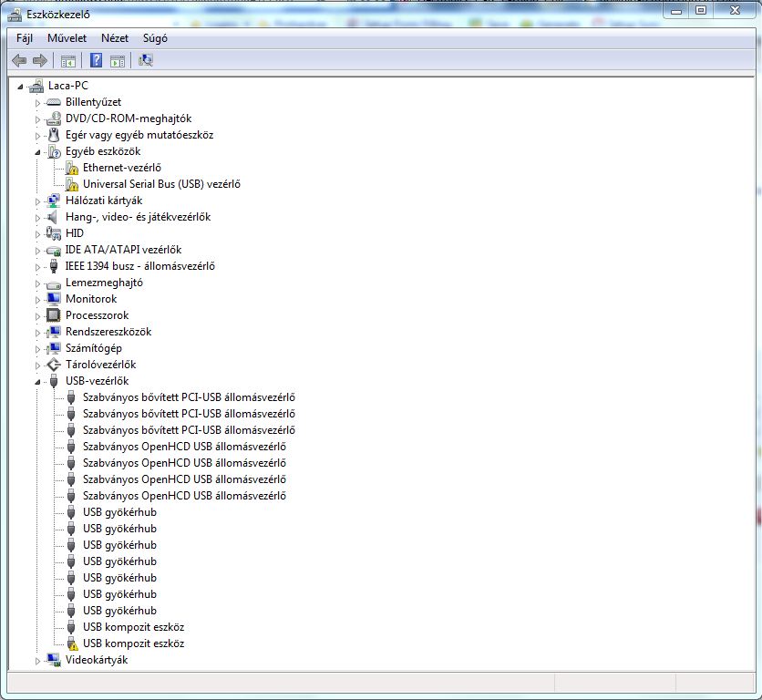This screenshot has height=700, width=762.
Task: Expand IDE ATA/ATAPI vezérlők category
Action: pyautogui.click(x=37, y=251)
